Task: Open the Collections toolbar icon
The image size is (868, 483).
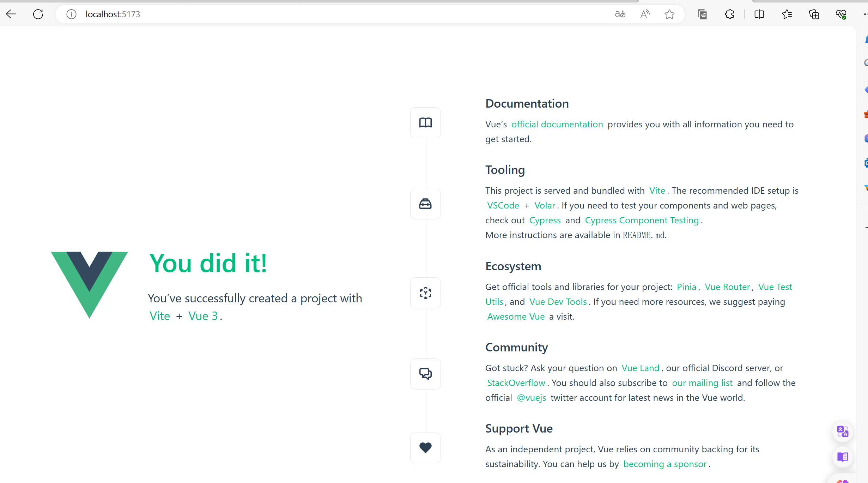Action: [814, 14]
